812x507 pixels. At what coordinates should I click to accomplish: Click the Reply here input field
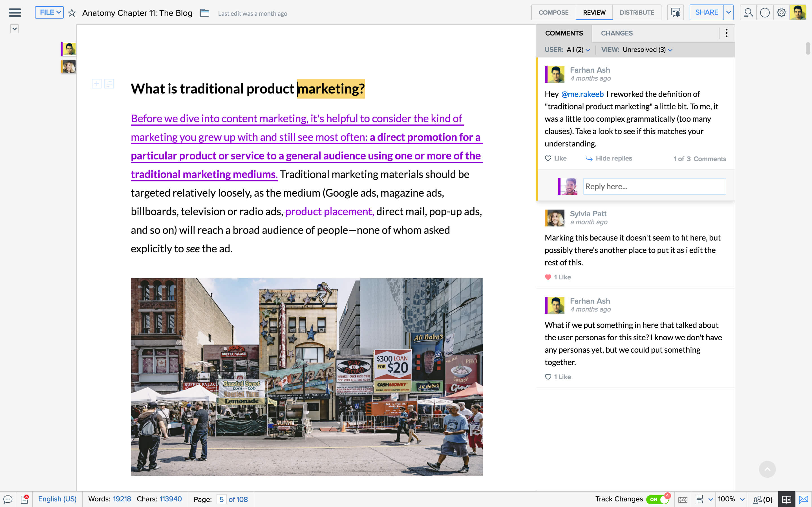point(654,186)
